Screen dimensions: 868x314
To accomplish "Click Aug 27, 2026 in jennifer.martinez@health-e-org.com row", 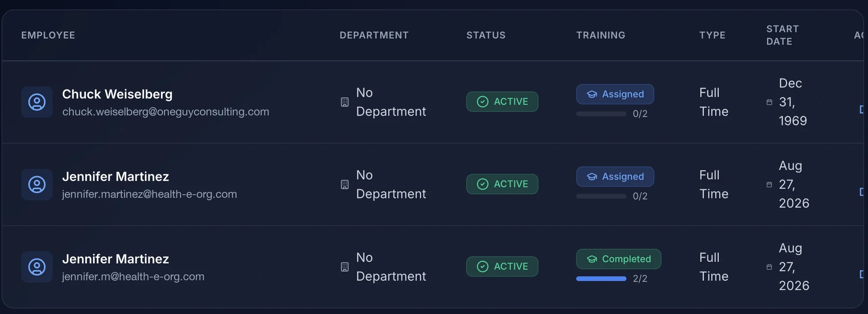I will [x=794, y=184].
